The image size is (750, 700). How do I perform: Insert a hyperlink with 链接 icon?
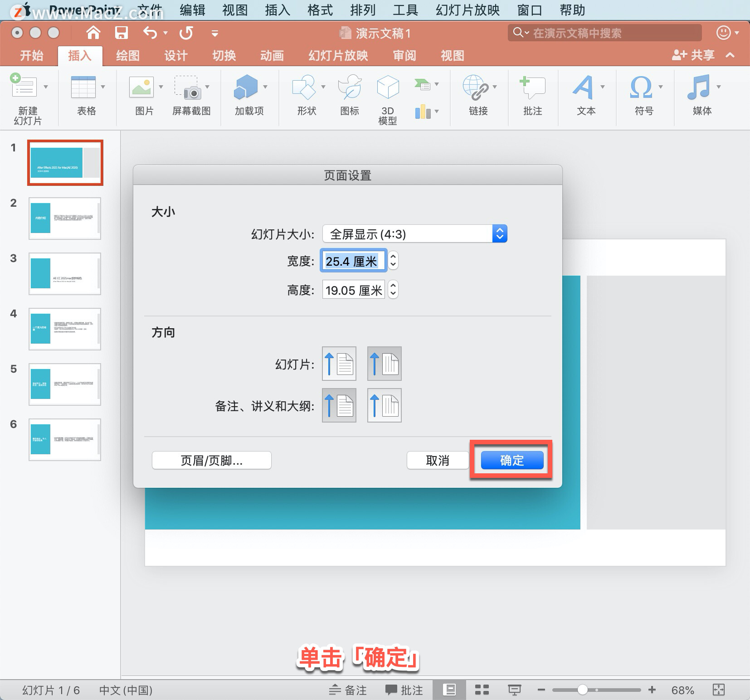tap(475, 87)
